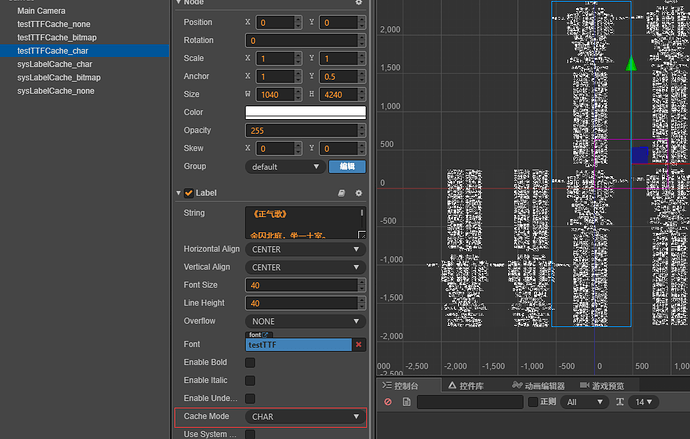Screen dimensions: 690x439
Task: Enable the Bold checkbox
Action: coord(250,362)
